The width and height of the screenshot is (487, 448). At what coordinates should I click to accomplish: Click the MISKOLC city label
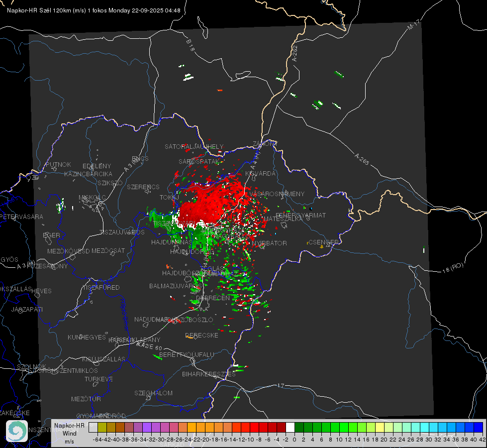point(92,198)
